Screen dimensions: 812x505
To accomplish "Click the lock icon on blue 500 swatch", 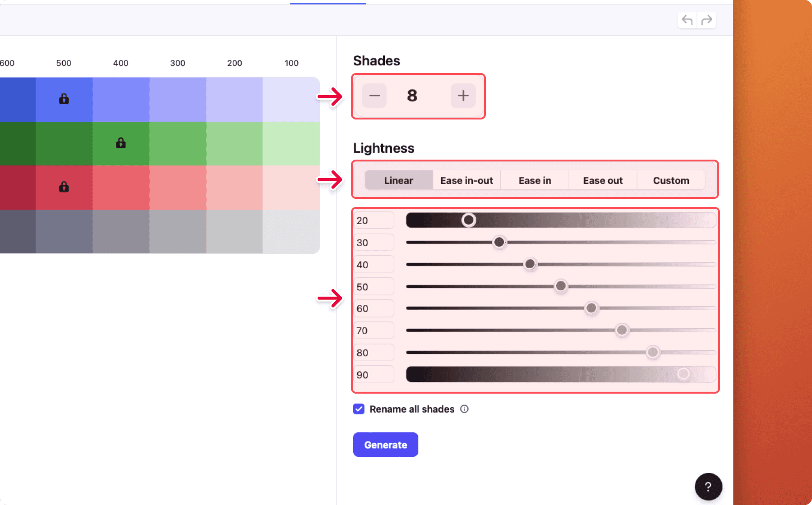I will [x=64, y=99].
